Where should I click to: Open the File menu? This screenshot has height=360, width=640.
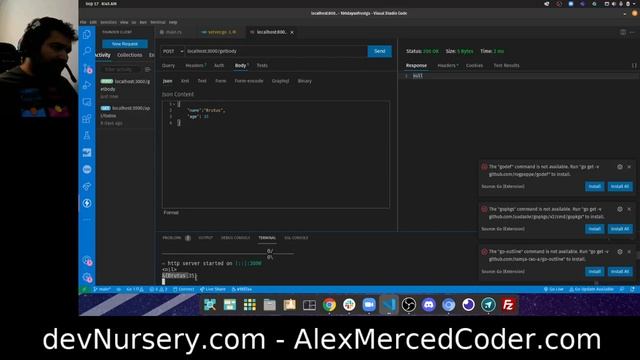coord(83,22)
